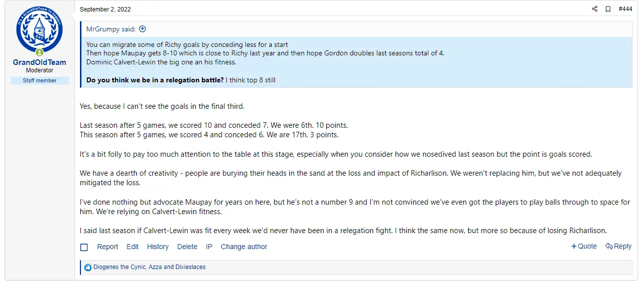
Task: Report this post
Action: [107, 247]
